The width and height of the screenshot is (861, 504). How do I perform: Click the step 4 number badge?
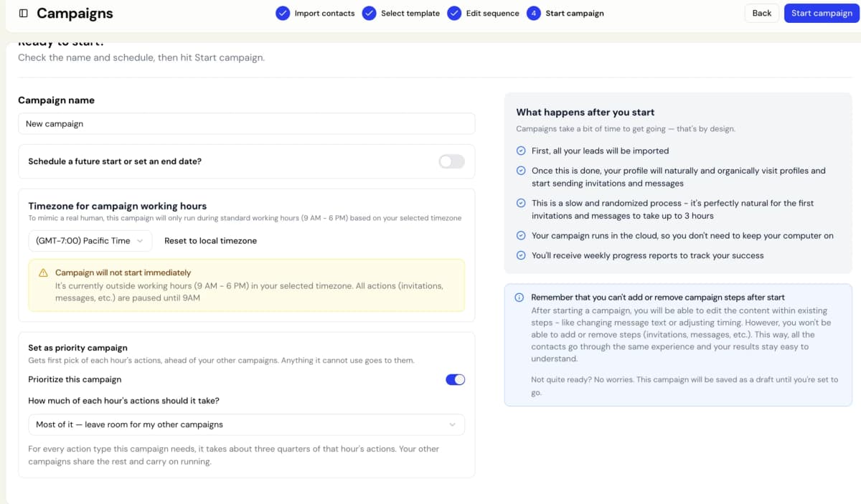click(533, 13)
